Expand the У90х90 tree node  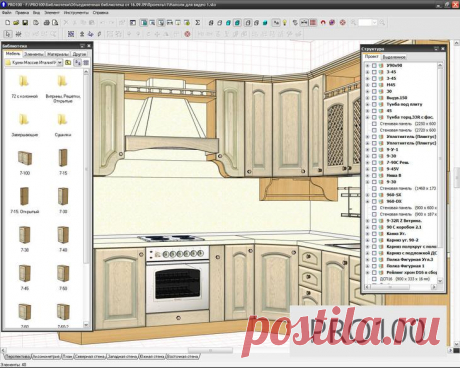[367, 66]
